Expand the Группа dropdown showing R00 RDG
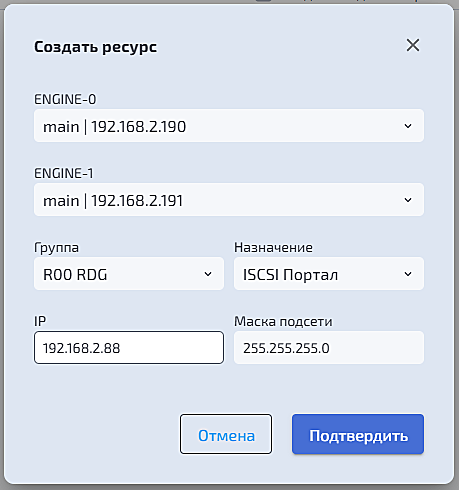Viewport: 459px width, 490px height. (x=129, y=274)
